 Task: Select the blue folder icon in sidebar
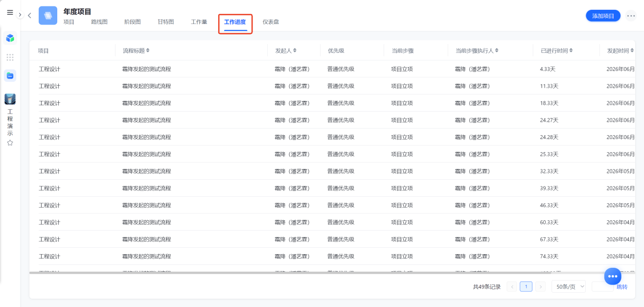10,76
